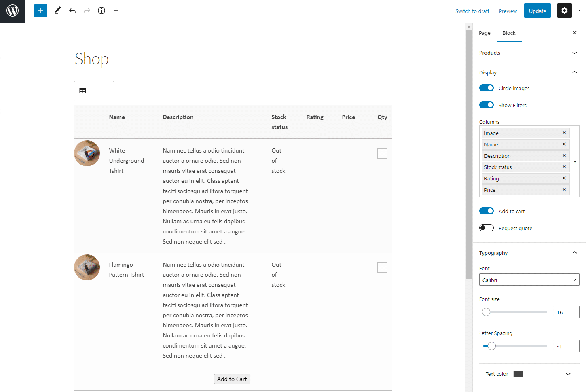Click the editor vertical scrollbar
This screenshot has width=586, height=392.
pyautogui.click(x=469, y=154)
